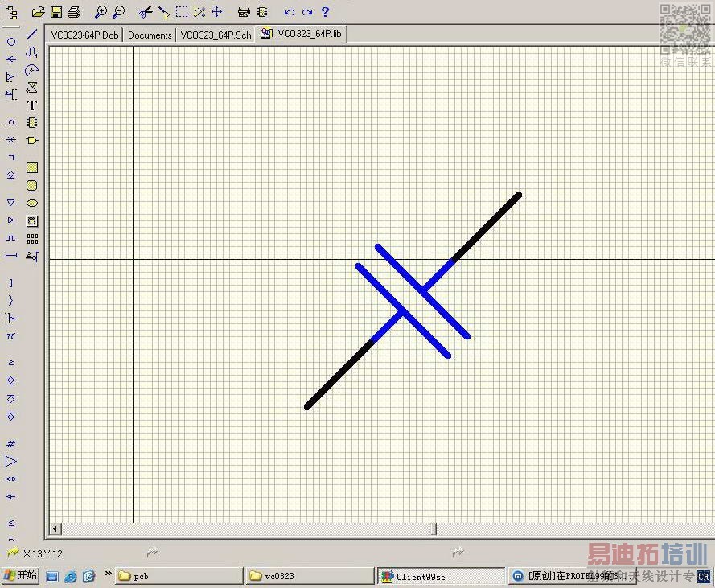Redo the last undone action
Screen dimensions: 715x588
tap(307, 12)
